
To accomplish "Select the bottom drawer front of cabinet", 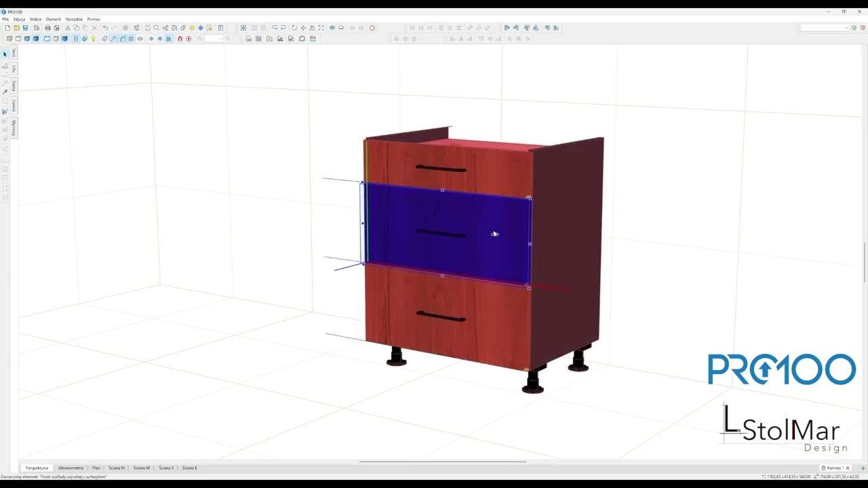I will [448, 317].
